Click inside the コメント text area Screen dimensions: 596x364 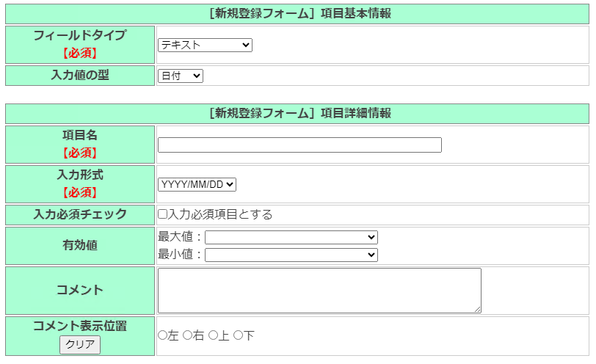click(319, 290)
